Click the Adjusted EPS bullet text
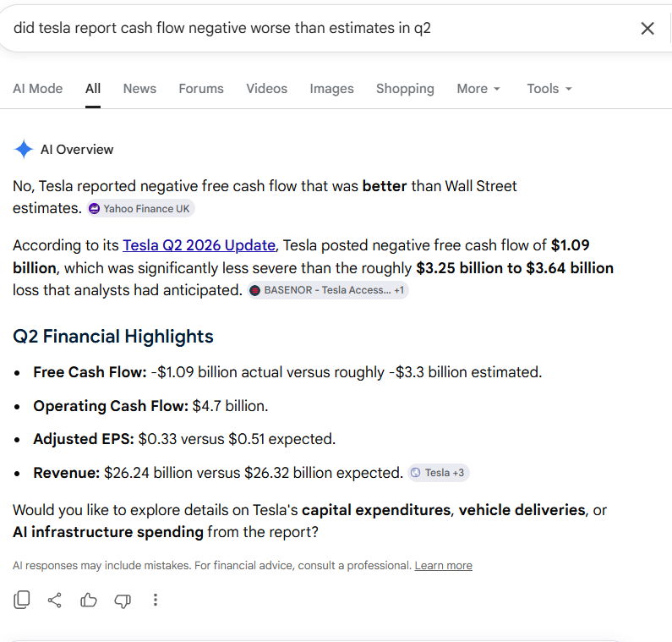 [x=184, y=439]
